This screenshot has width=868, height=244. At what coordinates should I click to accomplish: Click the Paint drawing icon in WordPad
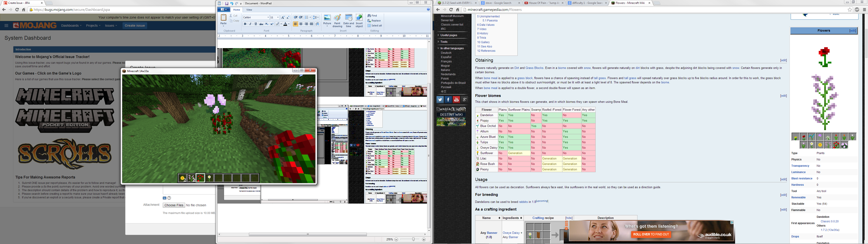pos(337,20)
